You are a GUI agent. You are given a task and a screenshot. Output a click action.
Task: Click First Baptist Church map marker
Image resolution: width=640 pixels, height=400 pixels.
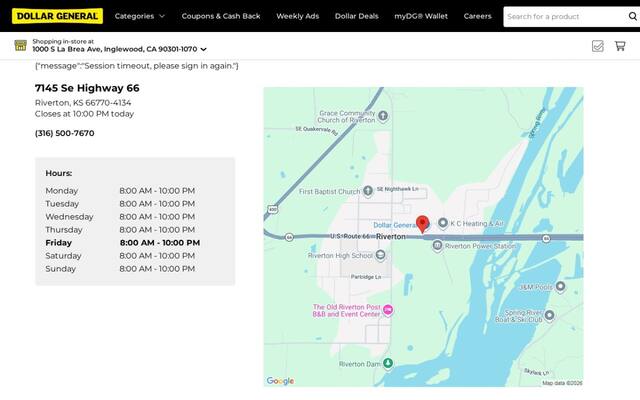click(368, 191)
